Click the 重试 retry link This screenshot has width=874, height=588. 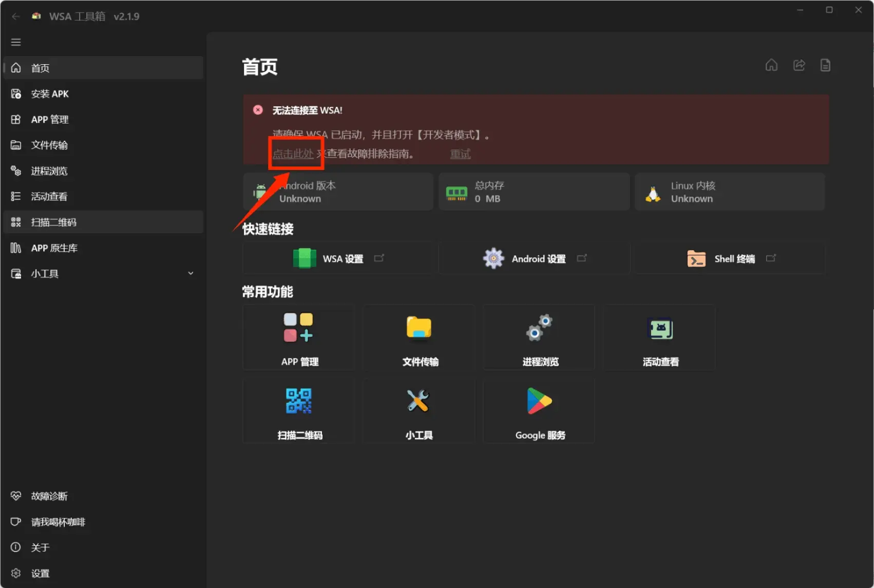pos(460,154)
